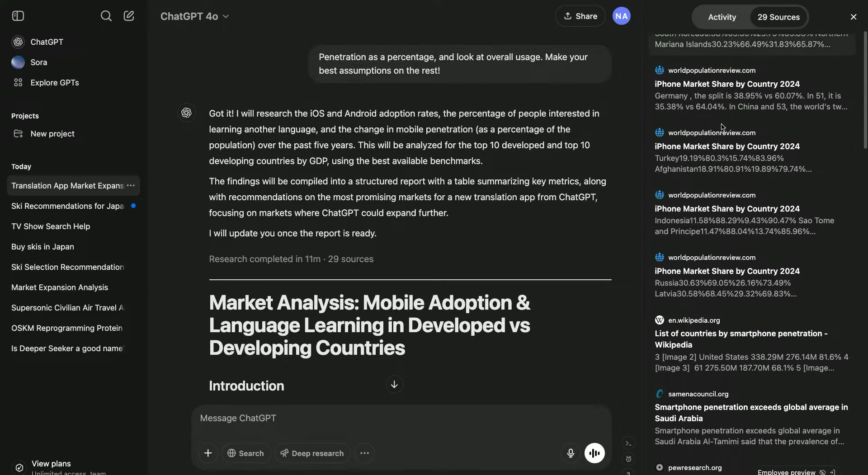Switch to the Activity tab

click(x=722, y=17)
